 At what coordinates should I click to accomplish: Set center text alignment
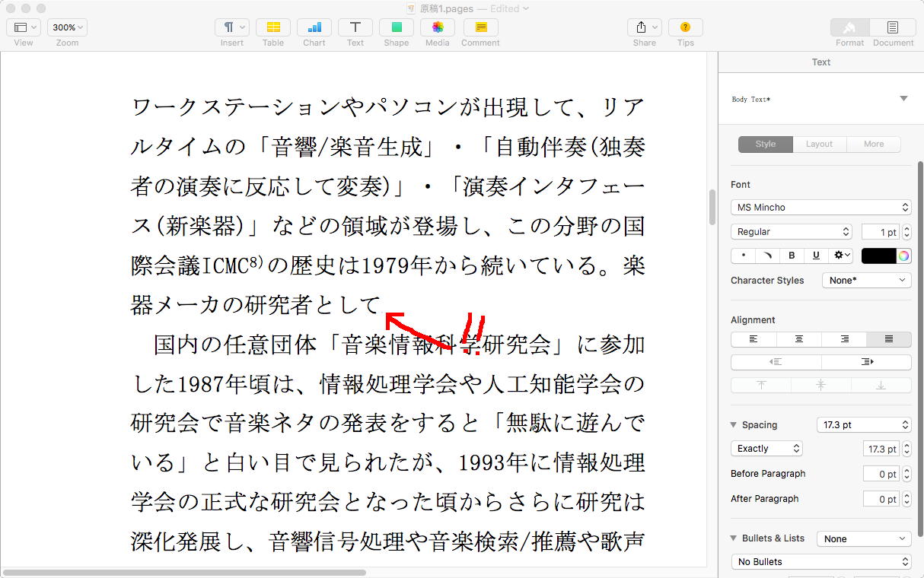799,339
